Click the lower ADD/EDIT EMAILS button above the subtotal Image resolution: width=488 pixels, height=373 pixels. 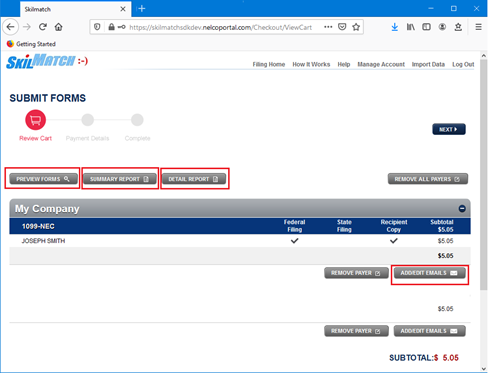[430, 331]
